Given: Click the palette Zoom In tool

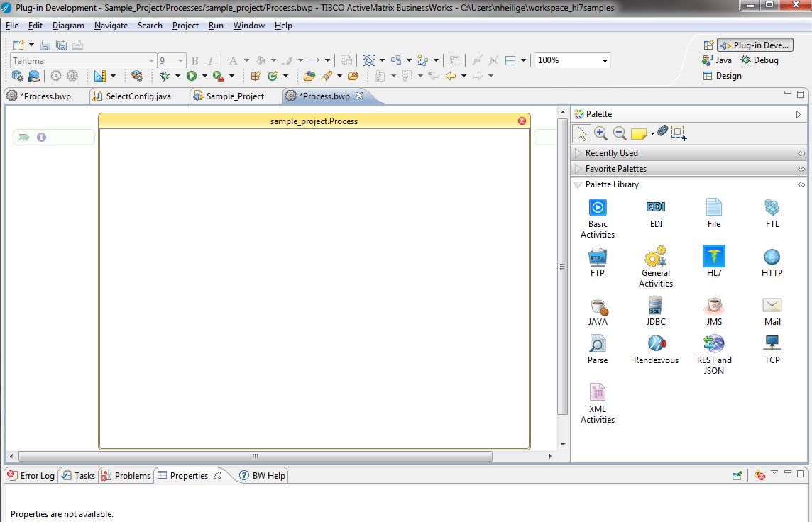Looking at the screenshot, I should coord(600,133).
